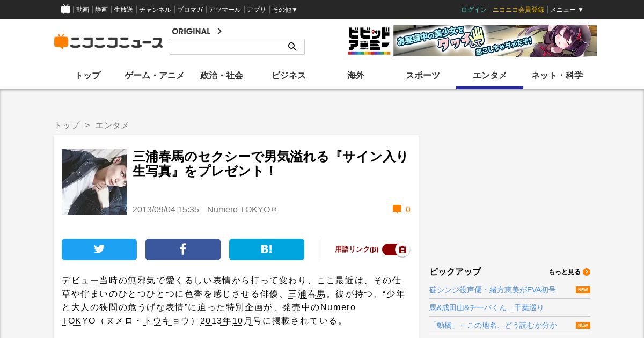Click the NEW badge on 動橋 item
This screenshot has width=644, height=338.
(x=583, y=325)
